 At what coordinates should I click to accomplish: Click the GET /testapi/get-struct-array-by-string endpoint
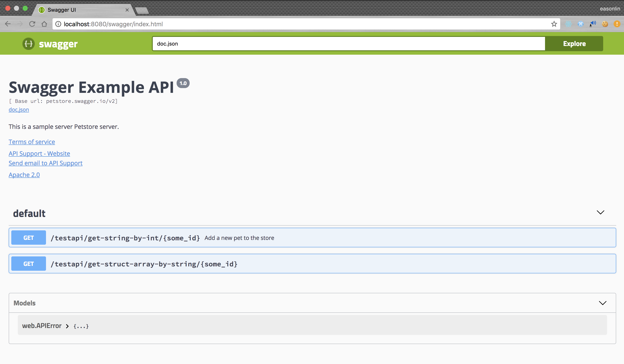coord(312,264)
